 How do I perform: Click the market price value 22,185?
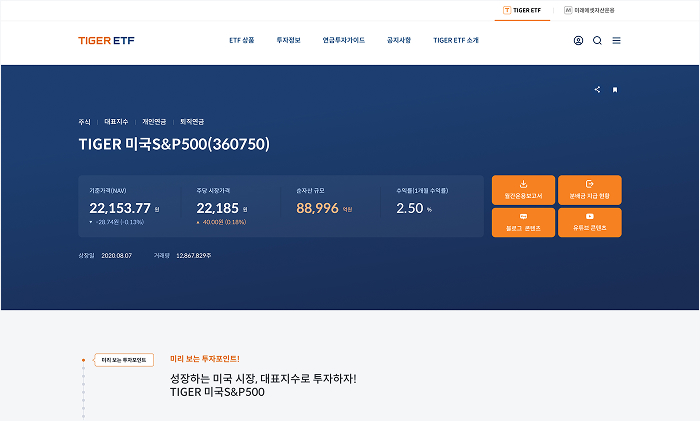pyautogui.click(x=217, y=208)
